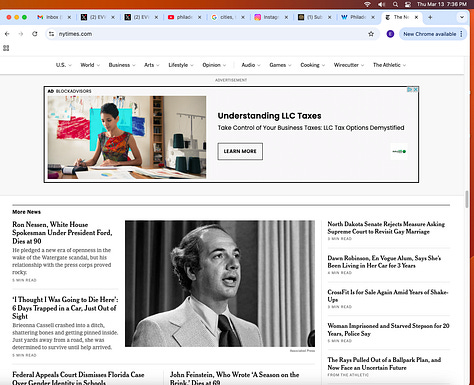The height and width of the screenshot is (385, 474).
Task: Expand the tab search chevron
Action: pos(462,17)
